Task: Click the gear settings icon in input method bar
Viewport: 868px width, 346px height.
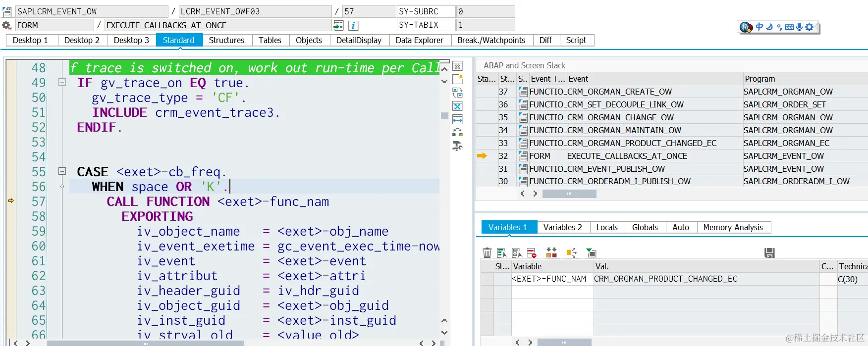Action: (809, 27)
